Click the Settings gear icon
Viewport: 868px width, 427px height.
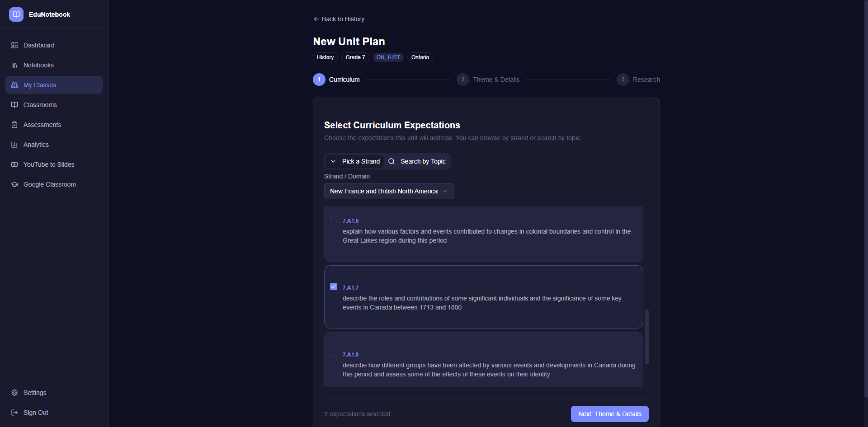(x=14, y=393)
